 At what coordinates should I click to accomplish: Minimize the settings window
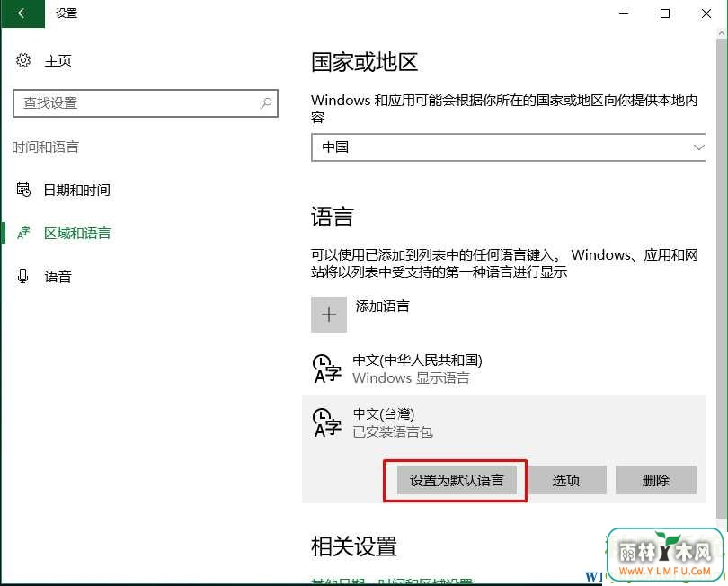click(x=624, y=13)
